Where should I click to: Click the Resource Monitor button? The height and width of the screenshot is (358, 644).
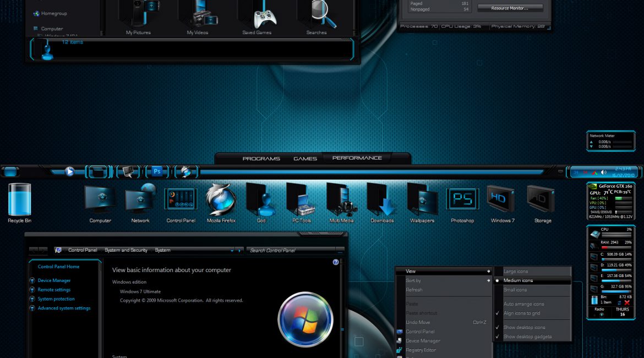coord(510,8)
